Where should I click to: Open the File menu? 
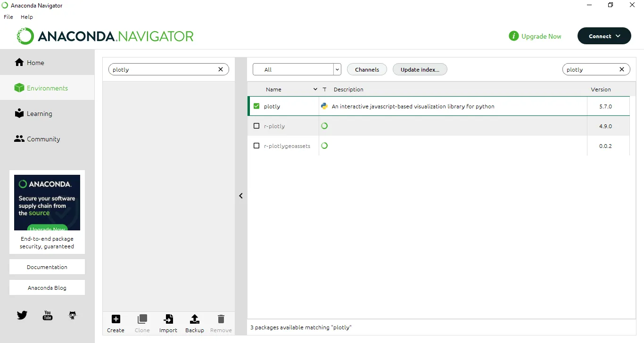click(x=8, y=16)
